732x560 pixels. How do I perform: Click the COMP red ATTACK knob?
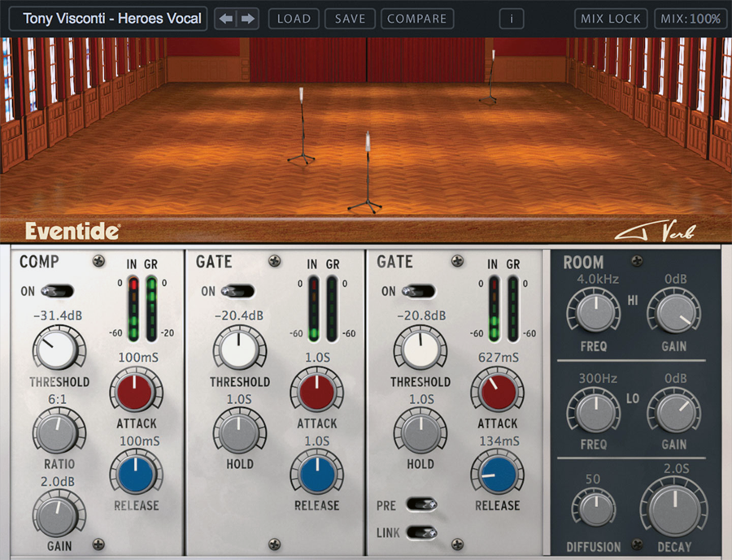pos(136,391)
